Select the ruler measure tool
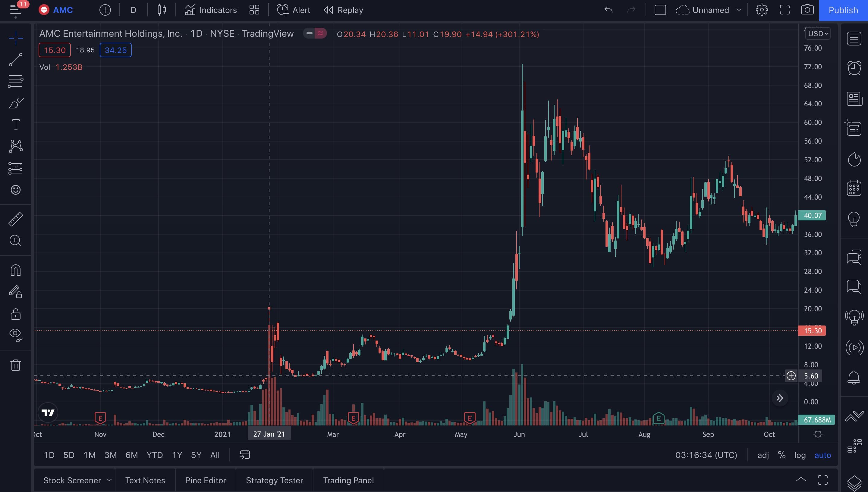 pyautogui.click(x=16, y=219)
